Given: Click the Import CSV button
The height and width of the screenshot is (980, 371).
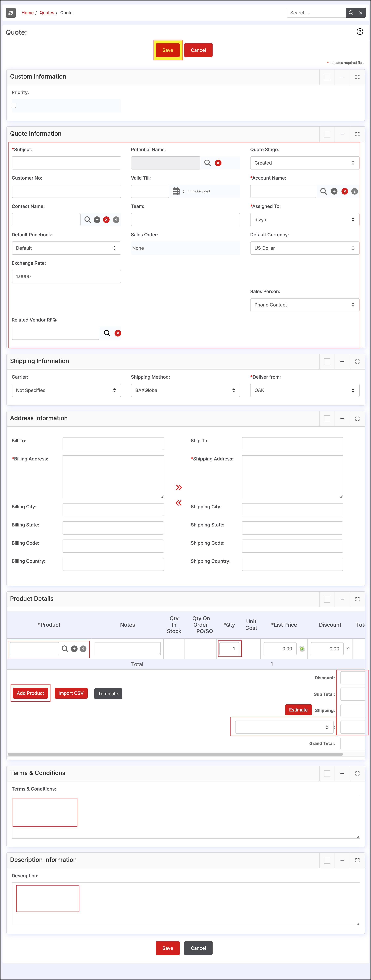Looking at the screenshot, I should pyautogui.click(x=71, y=693).
